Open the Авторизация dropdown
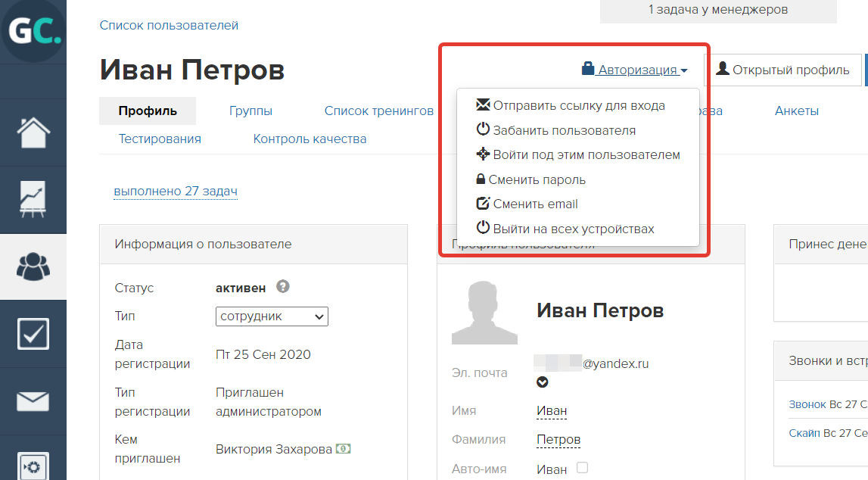868x480 pixels. [635, 70]
